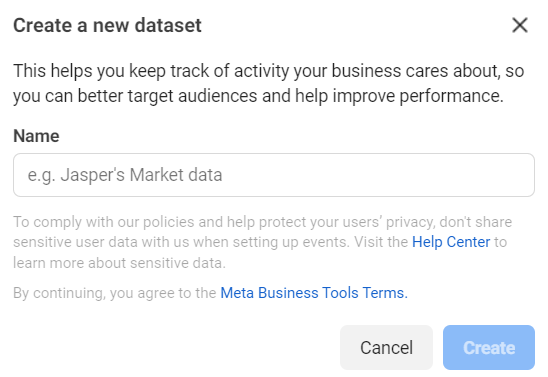Screen dimensions: 548x377
Task: Click the disabled Create button
Action: click(x=489, y=347)
